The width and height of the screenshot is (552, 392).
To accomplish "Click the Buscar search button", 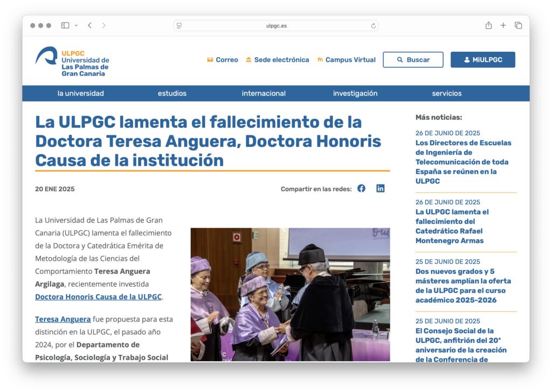I will (x=413, y=60).
